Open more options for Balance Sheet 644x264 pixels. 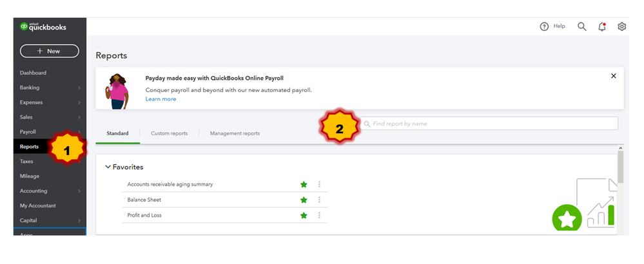[x=319, y=200]
